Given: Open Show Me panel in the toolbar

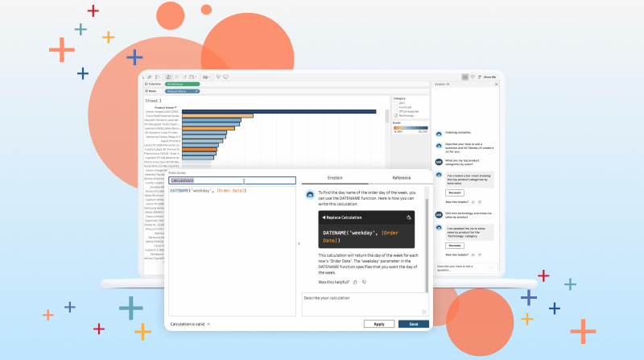Looking at the screenshot, I should (488, 77).
